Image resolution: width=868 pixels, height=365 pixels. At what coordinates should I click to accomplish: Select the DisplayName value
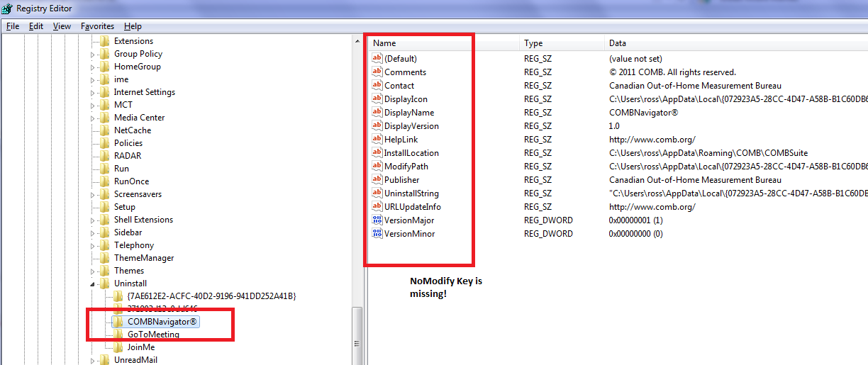409,112
